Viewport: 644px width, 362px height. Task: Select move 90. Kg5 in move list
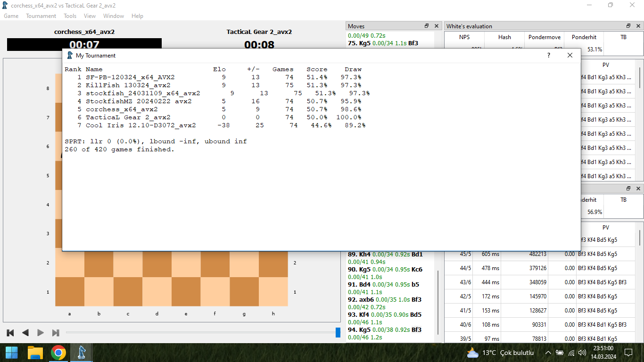click(359, 269)
